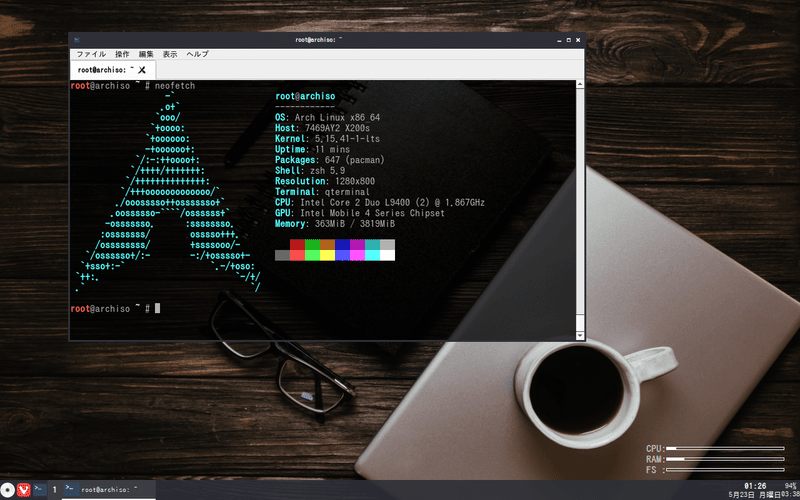800x500 pixels.
Task: Click the 'OS: Arch Linux x86_64' line
Action: 328,118
